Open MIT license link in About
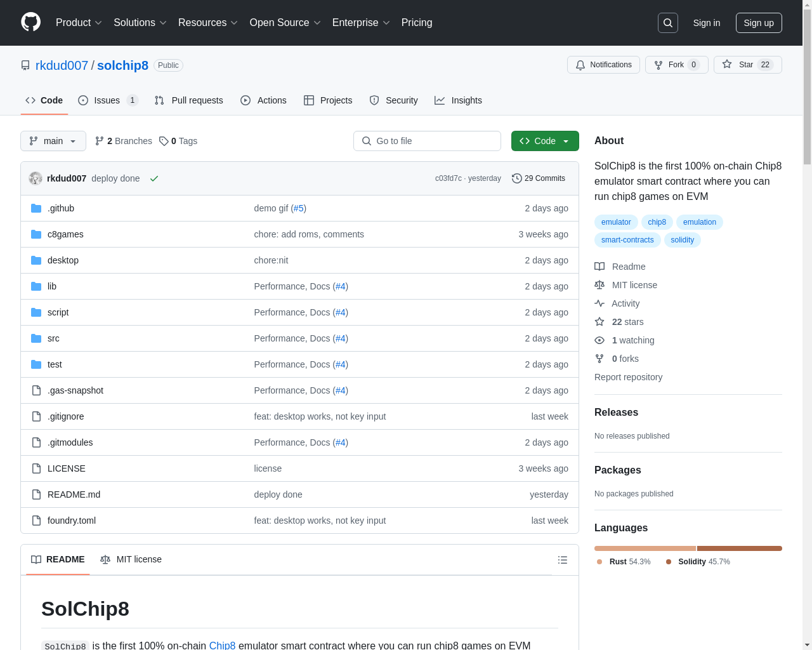The image size is (812, 650). click(x=625, y=285)
